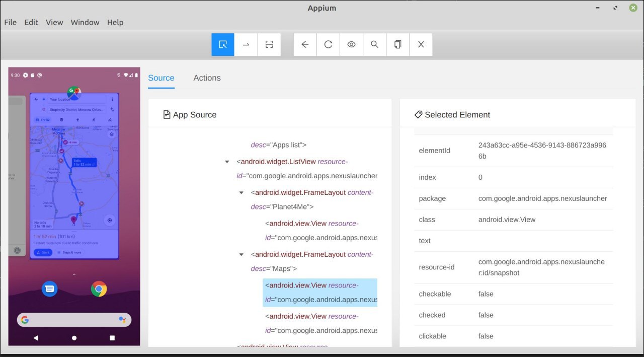This screenshot has width=644, height=357.
Task: Activate the Select Elements tool
Action: pos(223,44)
